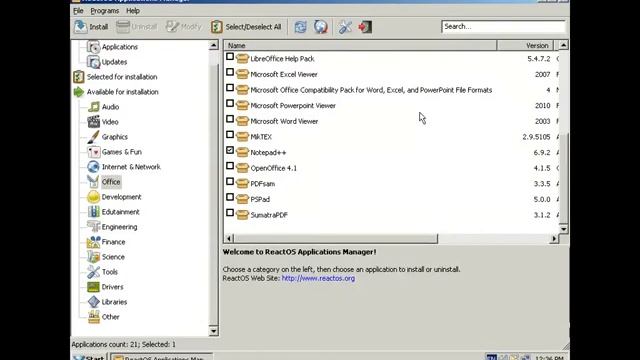Select the Applications tree item
This screenshot has width=640, height=360.
(x=120, y=47)
